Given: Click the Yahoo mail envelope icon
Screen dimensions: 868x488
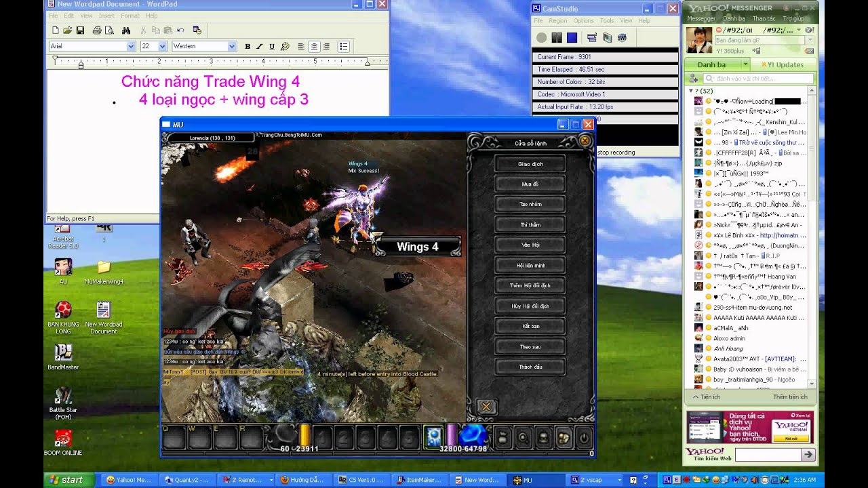Looking at the screenshot, I should point(810,51).
